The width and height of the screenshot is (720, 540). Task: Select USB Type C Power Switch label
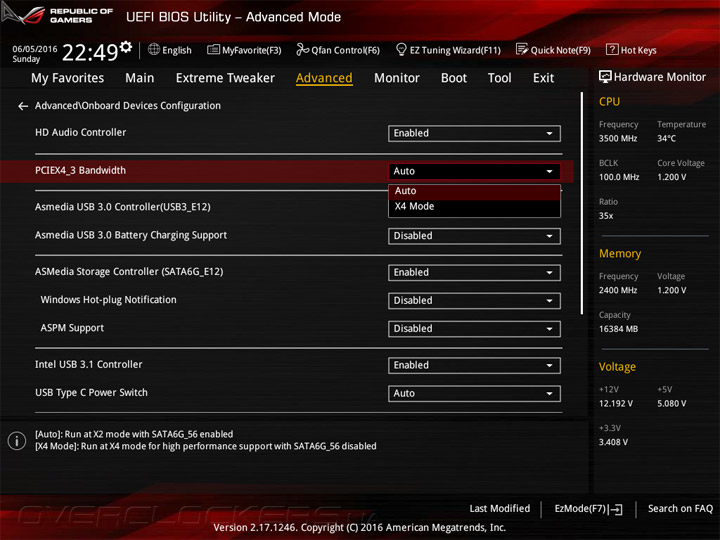pyautogui.click(x=91, y=393)
